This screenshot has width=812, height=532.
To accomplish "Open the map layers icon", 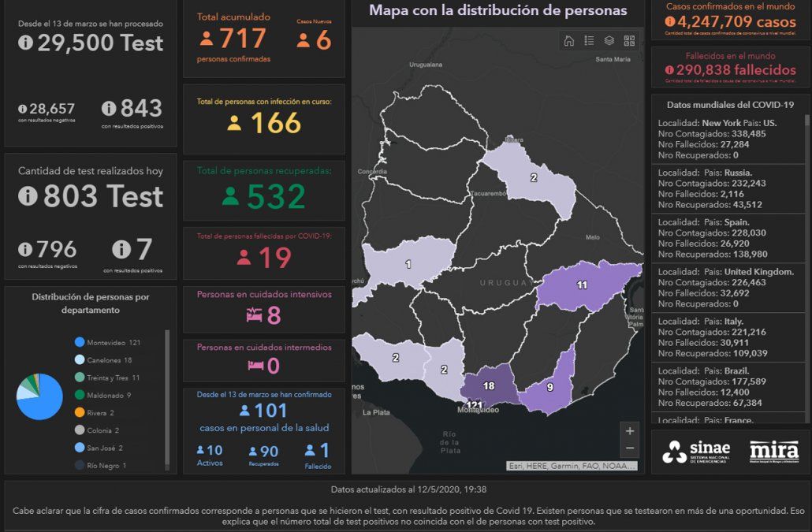I will click(609, 41).
